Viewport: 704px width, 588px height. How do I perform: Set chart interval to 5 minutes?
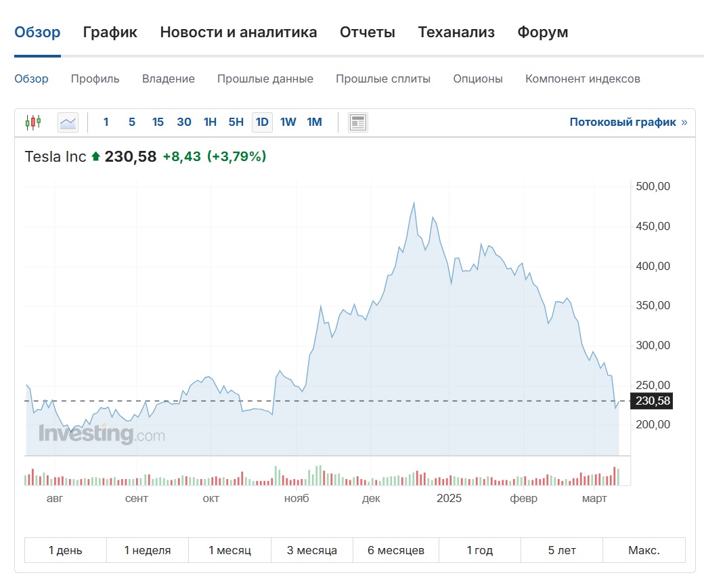[132, 122]
